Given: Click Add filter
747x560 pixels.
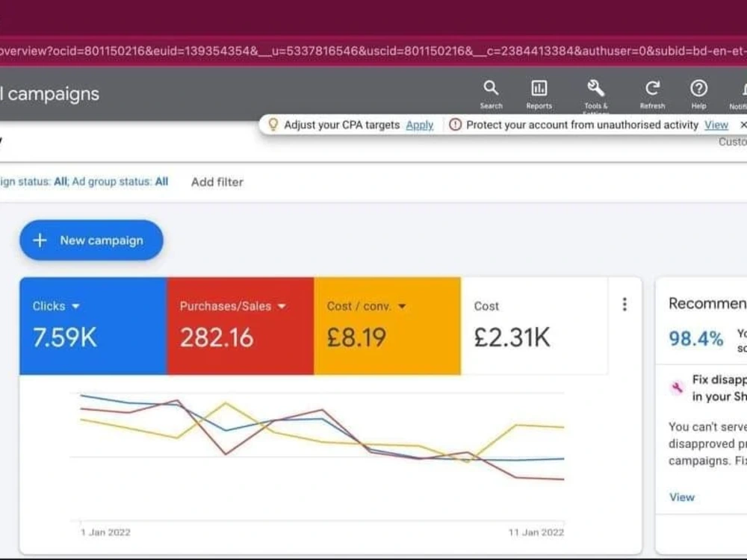Looking at the screenshot, I should [x=217, y=182].
